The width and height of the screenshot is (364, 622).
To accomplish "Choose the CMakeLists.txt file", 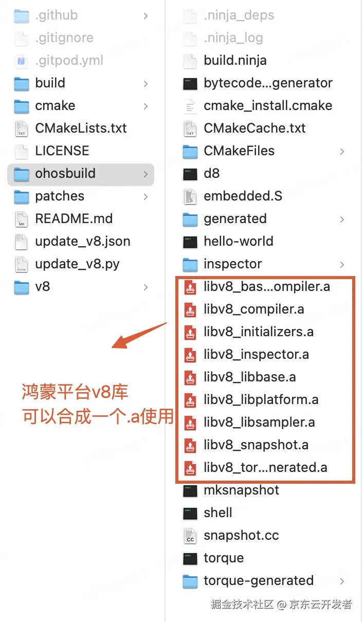I will click(x=81, y=129).
